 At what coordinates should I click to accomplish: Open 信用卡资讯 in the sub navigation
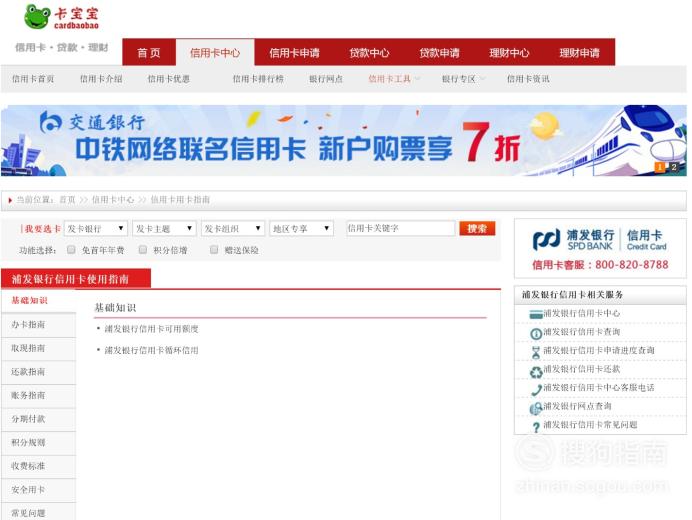pyautogui.click(x=528, y=79)
